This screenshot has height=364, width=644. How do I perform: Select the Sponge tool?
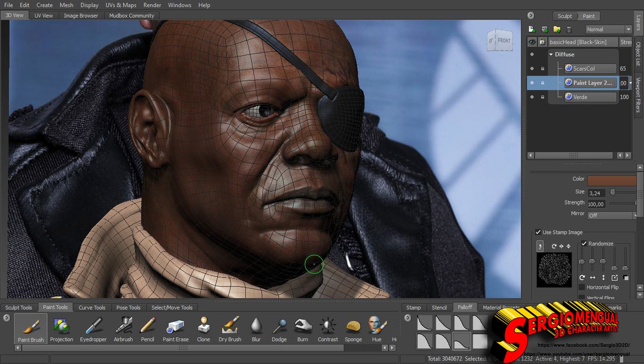coord(353,329)
